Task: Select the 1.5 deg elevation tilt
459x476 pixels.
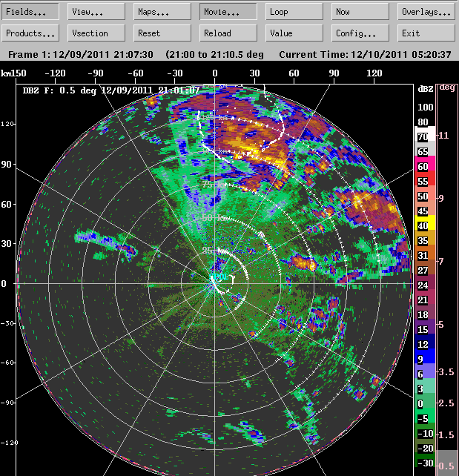Action: coord(446,434)
